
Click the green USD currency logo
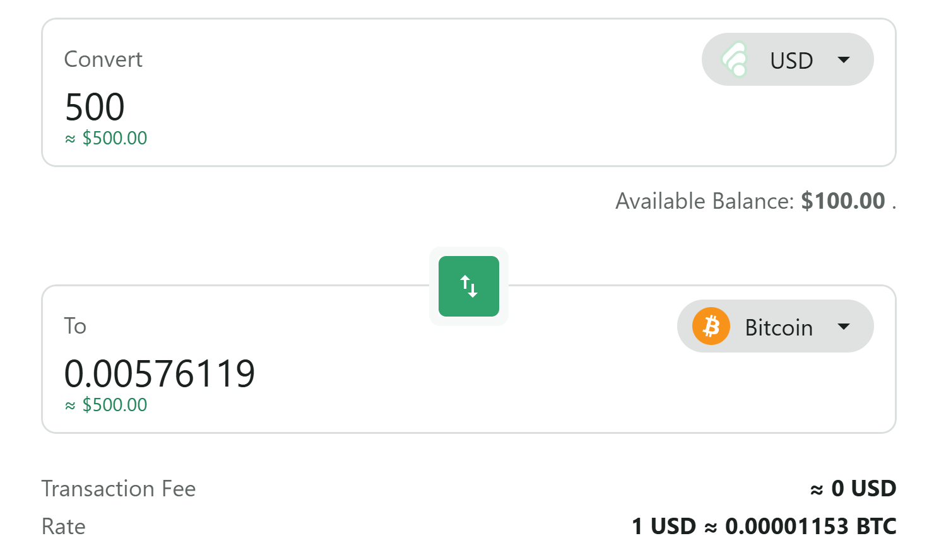coord(735,60)
